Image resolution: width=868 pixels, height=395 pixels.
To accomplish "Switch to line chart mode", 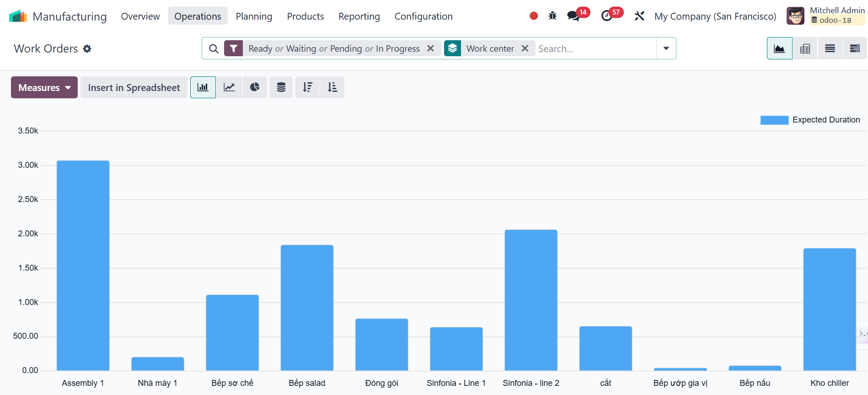I will click(x=229, y=87).
